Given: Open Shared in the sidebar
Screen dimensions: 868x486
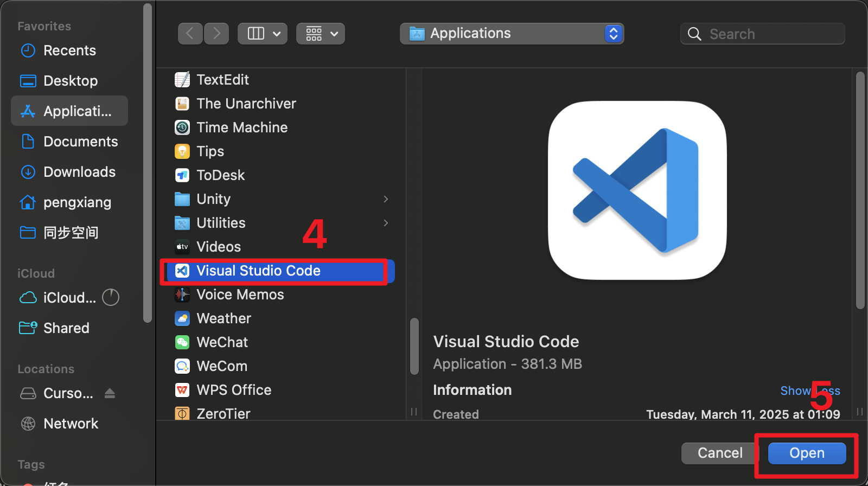Looking at the screenshot, I should click(x=69, y=328).
